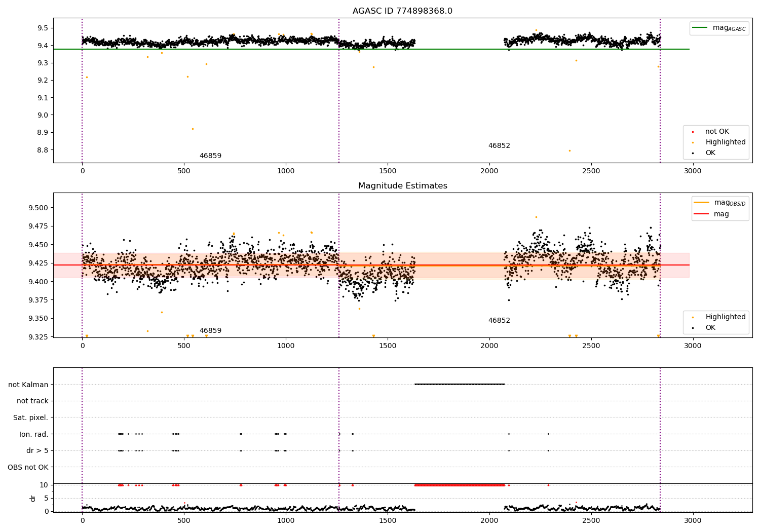The width and height of the screenshot is (760, 532).
Task: Click the rotated "dr" axis label
Action: 33,498
